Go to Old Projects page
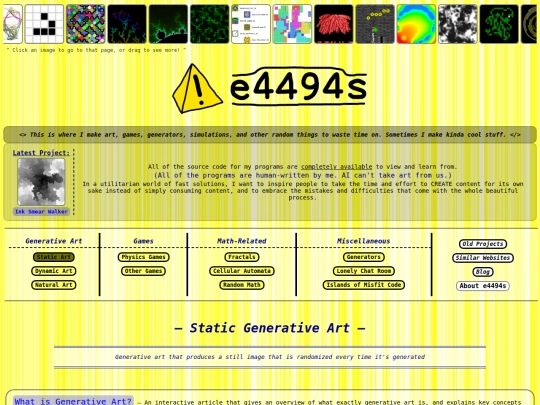Image resolution: width=540 pixels, height=405 pixels. pos(483,244)
